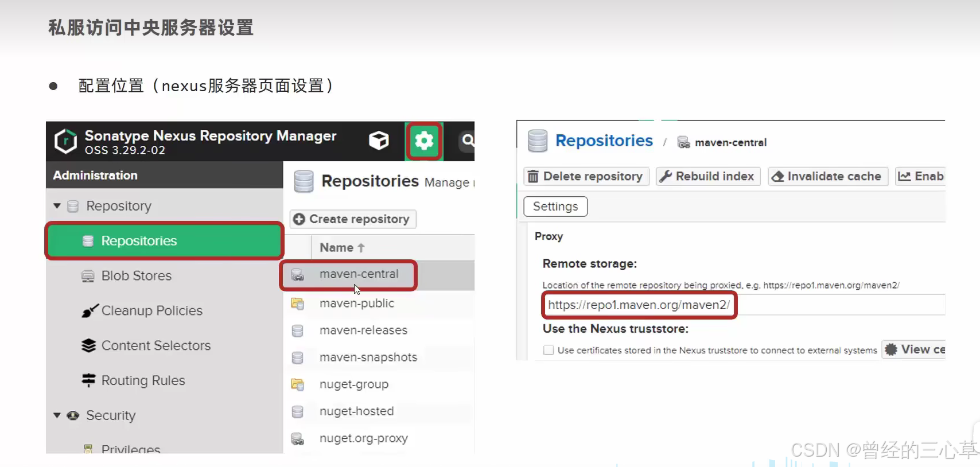Open the Browse cube icon
Screen dimensions: 980x467
[379, 141]
